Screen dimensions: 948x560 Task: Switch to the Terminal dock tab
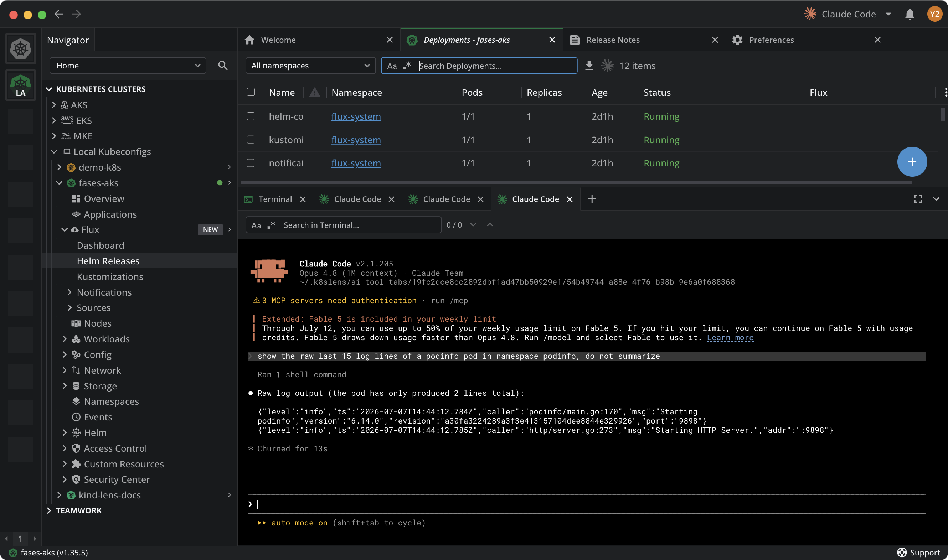[275, 199]
